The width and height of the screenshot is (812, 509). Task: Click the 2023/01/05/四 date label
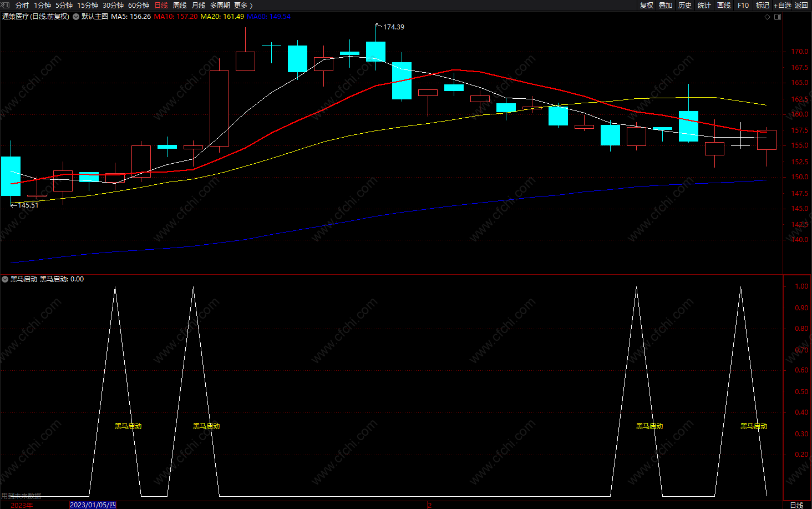click(93, 505)
